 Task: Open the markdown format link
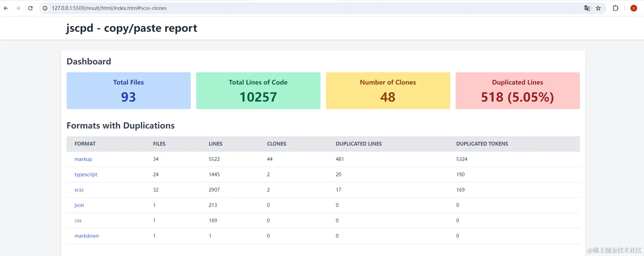(87, 236)
